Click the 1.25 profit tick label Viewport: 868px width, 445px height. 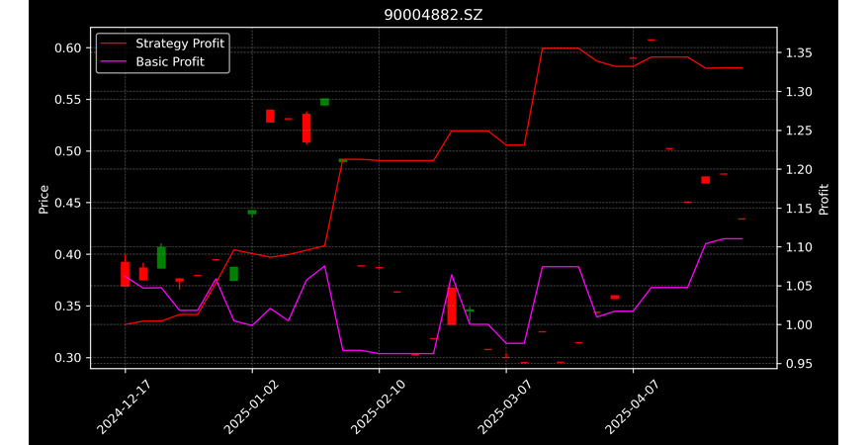point(799,131)
